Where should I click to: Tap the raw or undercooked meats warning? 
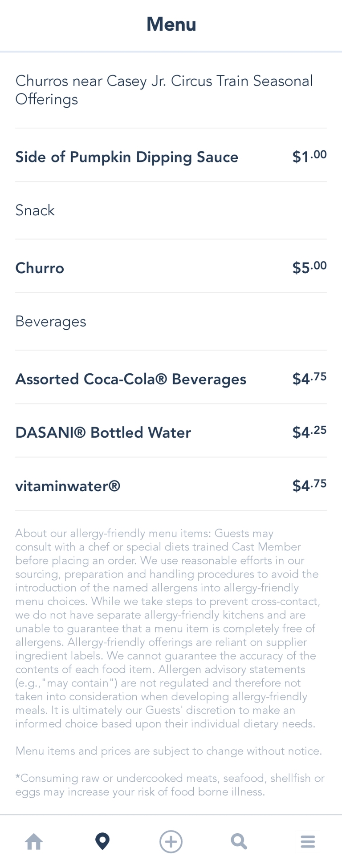point(170,785)
